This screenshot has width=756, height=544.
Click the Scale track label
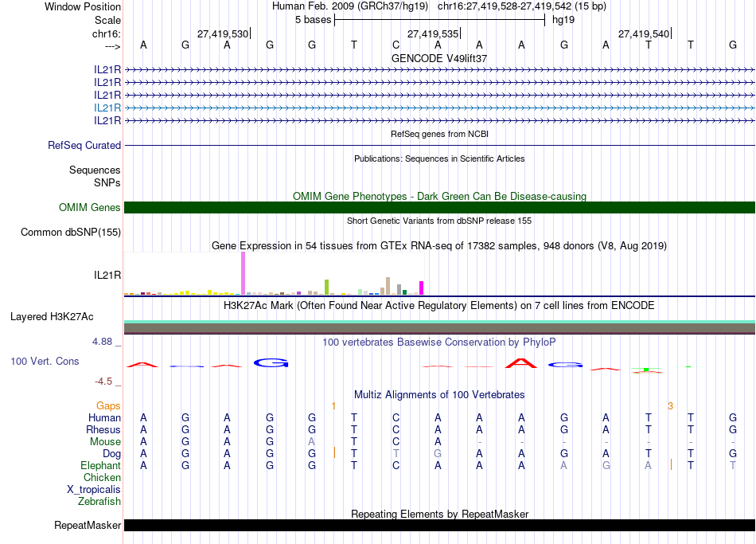107,20
